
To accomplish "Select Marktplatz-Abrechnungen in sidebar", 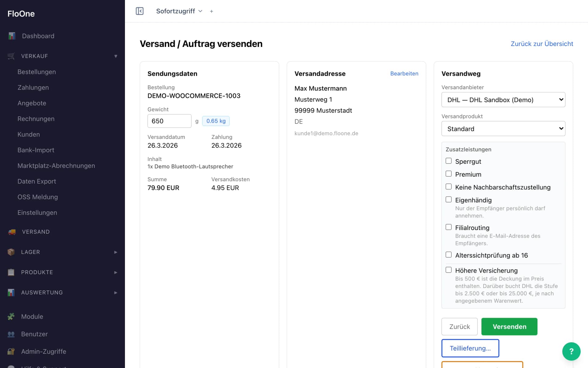I will click(56, 166).
